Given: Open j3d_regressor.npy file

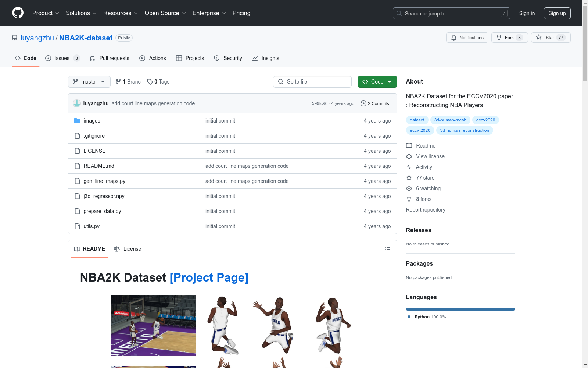Looking at the screenshot, I should point(104,196).
